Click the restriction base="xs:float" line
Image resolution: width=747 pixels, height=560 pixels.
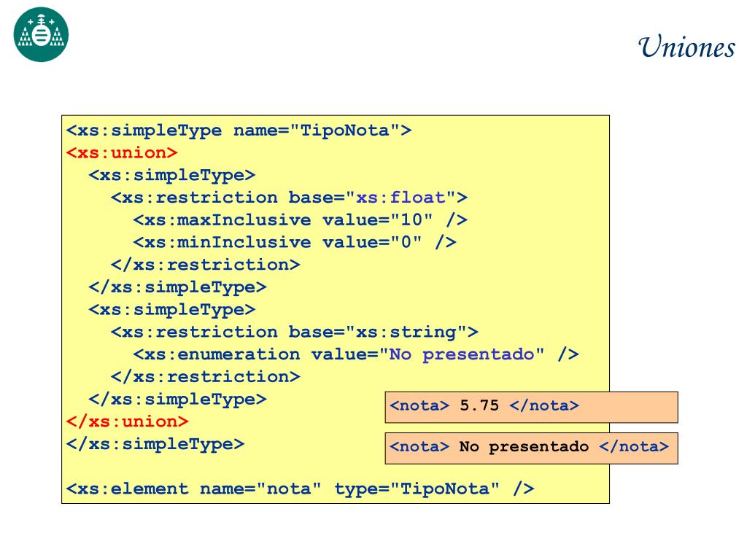(x=289, y=197)
